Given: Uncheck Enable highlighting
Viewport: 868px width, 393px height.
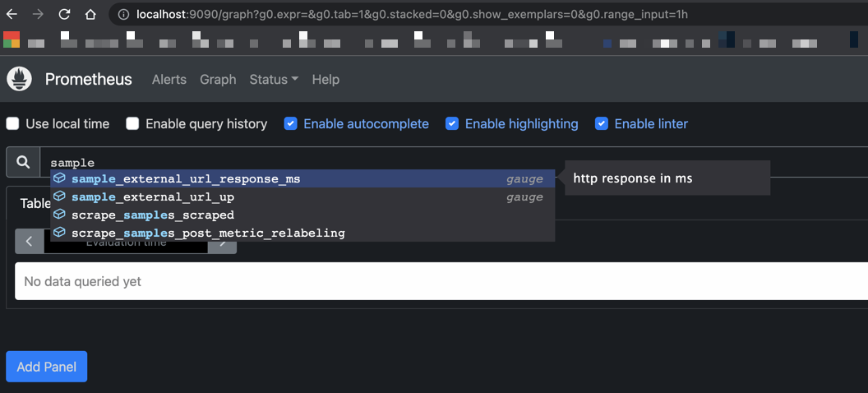Looking at the screenshot, I should point(452,123).
